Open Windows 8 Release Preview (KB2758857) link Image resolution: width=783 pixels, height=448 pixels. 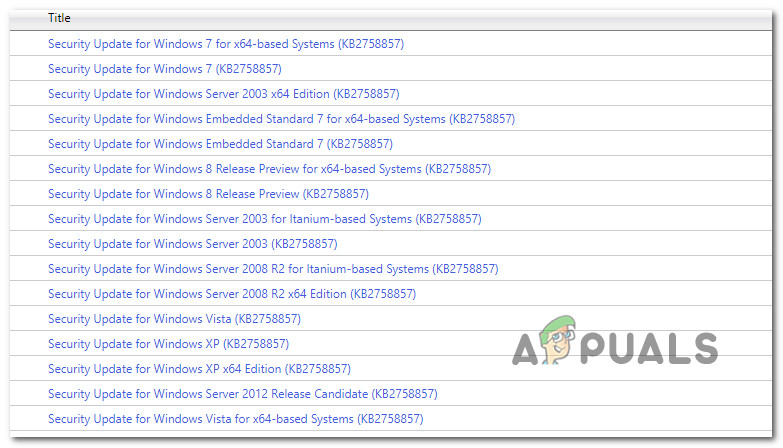click(x=208, y=194)
